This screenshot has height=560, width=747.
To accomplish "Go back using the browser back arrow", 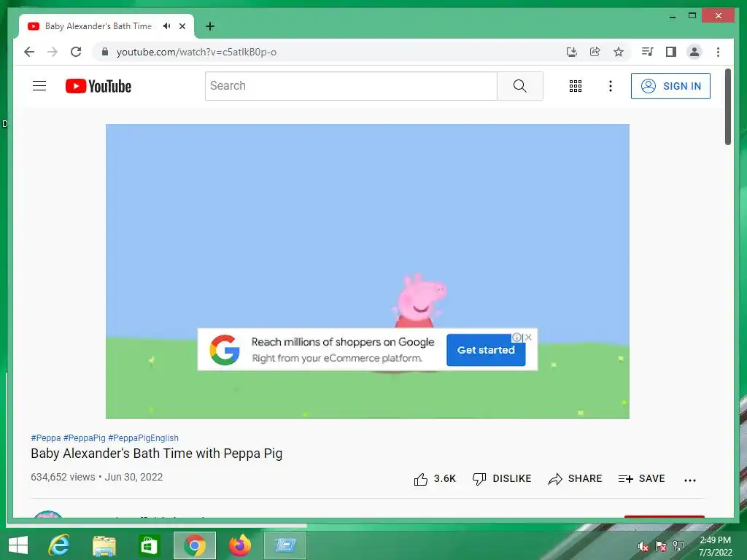I will (29, 52).
